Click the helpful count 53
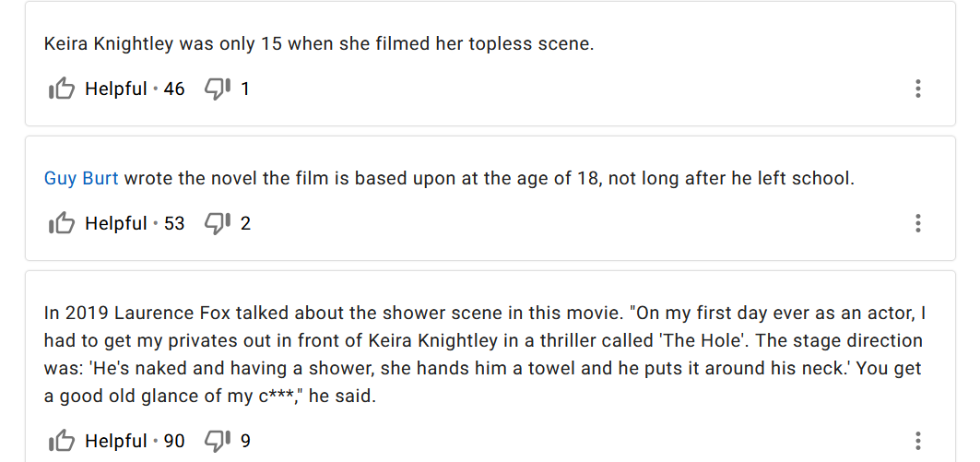The width and height of the screenshot is (980, 462). [x=174, y=223]
